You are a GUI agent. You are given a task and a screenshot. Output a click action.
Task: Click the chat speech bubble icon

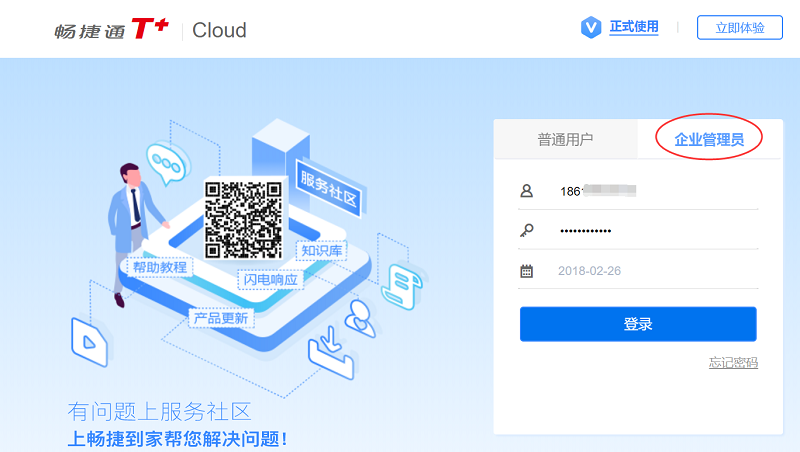tap(167, 163)
